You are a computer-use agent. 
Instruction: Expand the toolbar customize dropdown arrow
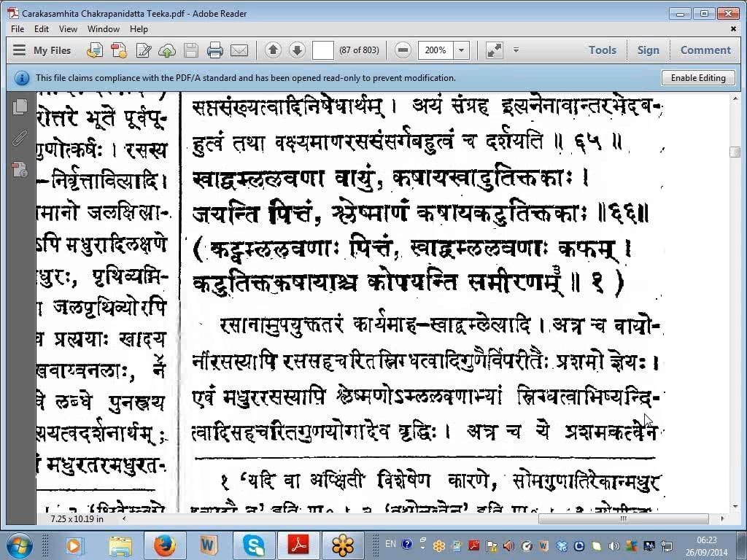pos(516,50)
